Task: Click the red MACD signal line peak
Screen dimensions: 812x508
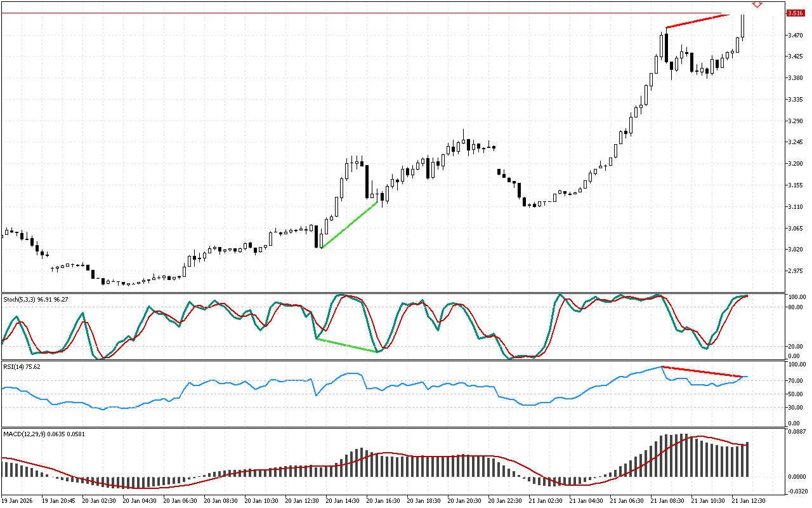Action: pos(698,437)
